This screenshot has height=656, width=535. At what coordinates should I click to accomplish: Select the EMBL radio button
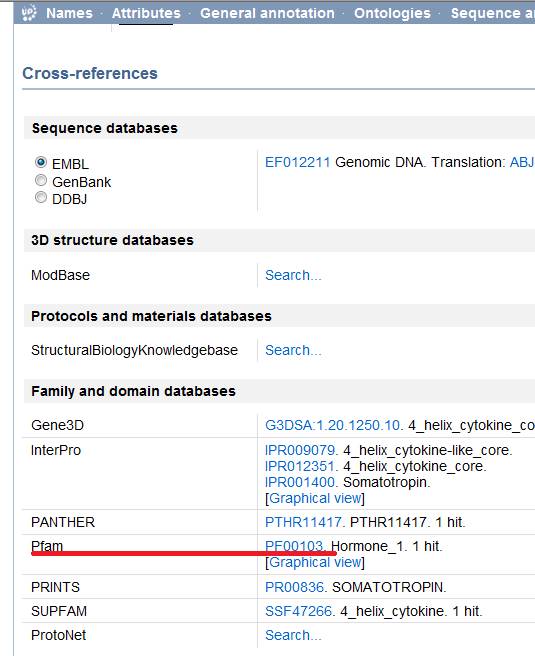click(41, 162)
